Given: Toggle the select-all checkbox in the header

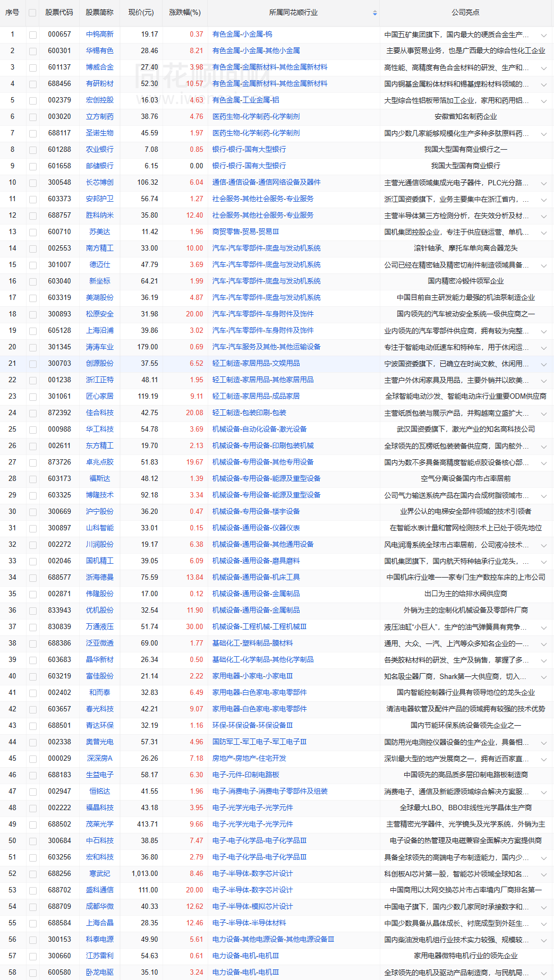Looking at the screenshot, I should (32, 13).
